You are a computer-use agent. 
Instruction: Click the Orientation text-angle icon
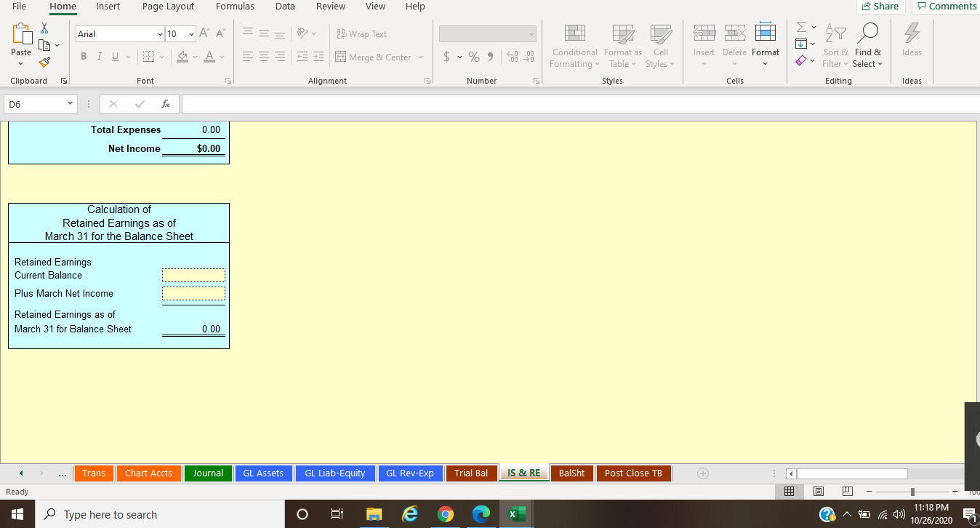coord(303,33)
